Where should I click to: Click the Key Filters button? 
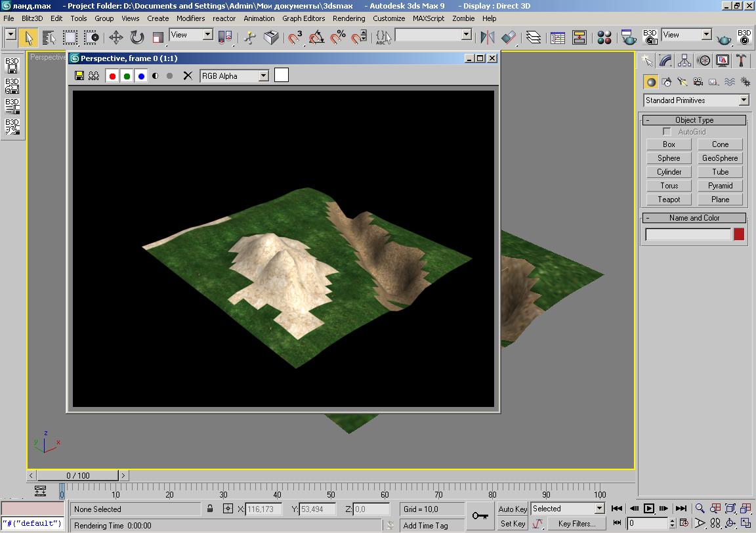576,524
